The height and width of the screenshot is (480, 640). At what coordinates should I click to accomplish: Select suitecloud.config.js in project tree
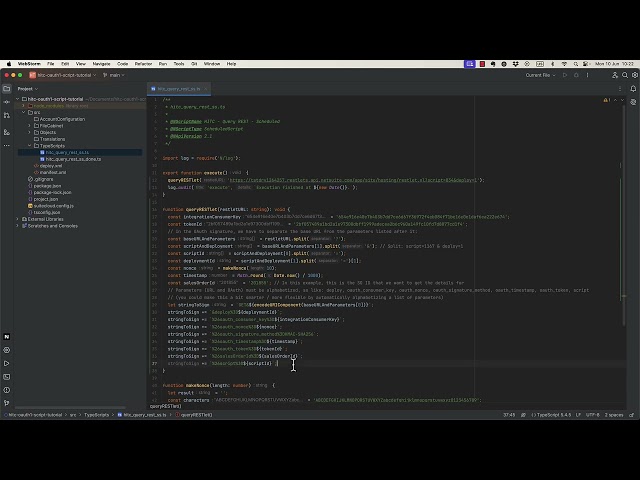pos(53,206)
